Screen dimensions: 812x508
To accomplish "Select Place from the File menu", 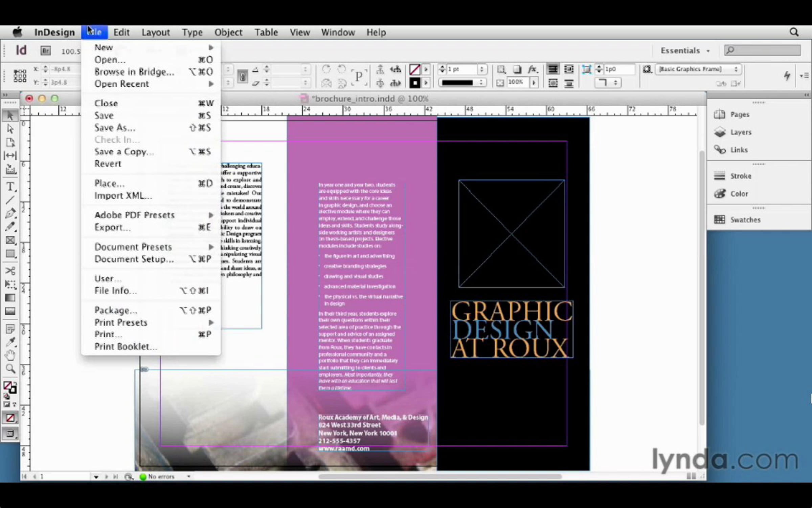I will 109,184.
